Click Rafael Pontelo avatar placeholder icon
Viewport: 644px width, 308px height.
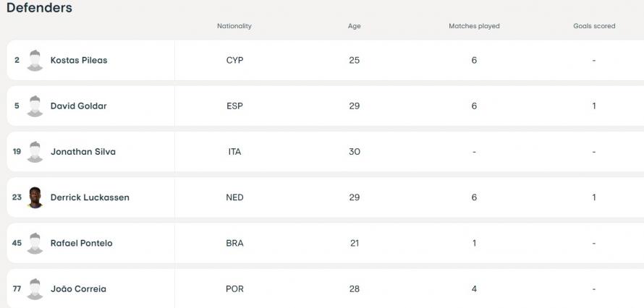35,243
